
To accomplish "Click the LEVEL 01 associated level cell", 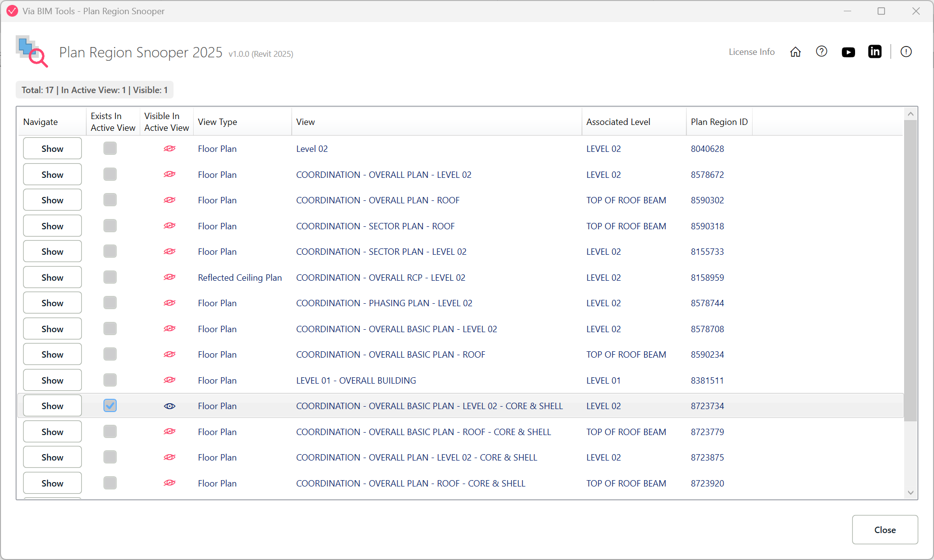I will [603, 380].
